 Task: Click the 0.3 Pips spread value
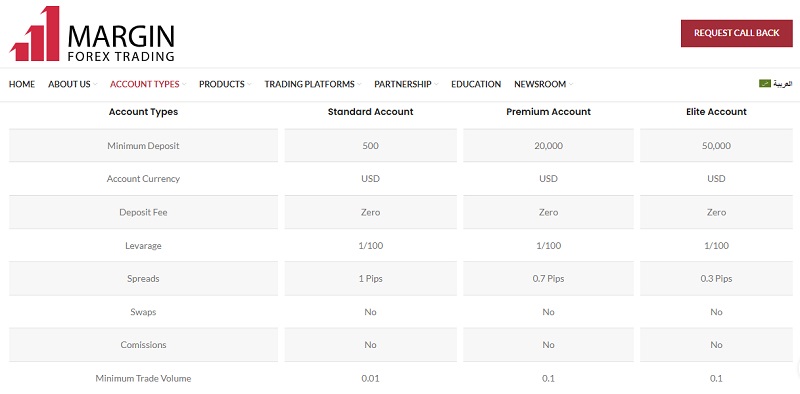[716, 279]
